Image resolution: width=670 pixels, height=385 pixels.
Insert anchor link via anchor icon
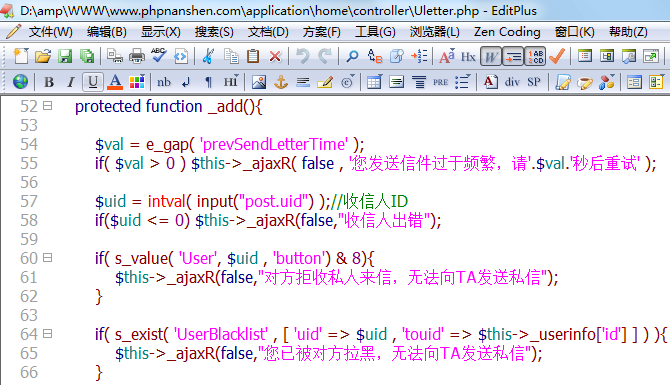pyautogui.click(x=281, y=82)
